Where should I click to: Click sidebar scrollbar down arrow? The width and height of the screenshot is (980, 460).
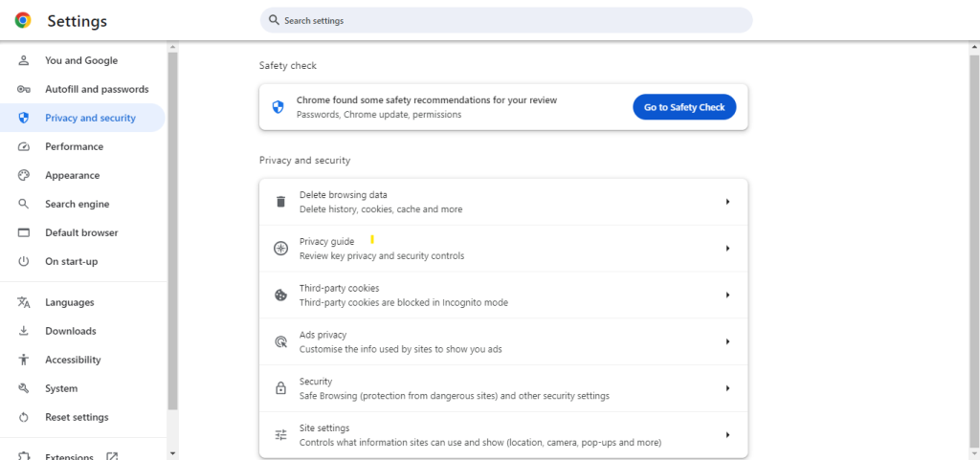pos(172,453)
